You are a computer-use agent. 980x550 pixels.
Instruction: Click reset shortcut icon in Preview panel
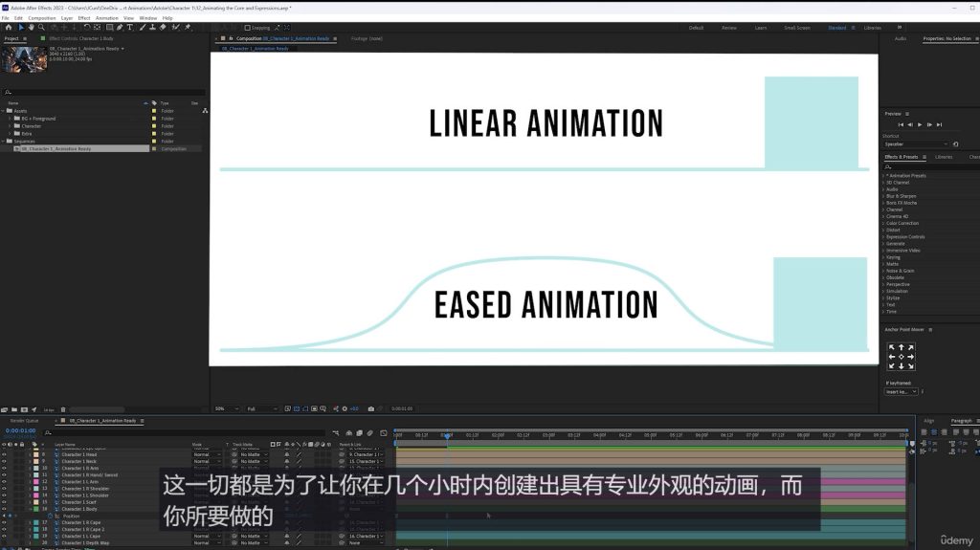(x=956, y=144)
